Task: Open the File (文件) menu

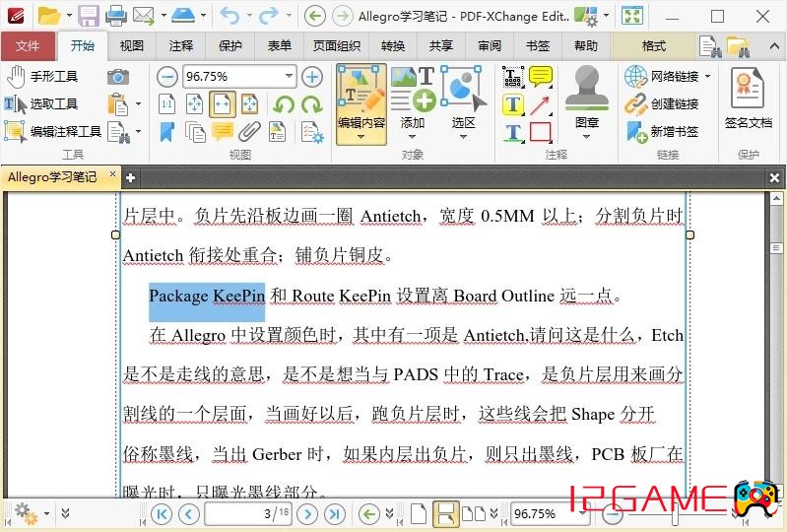Action: (28, 46)
